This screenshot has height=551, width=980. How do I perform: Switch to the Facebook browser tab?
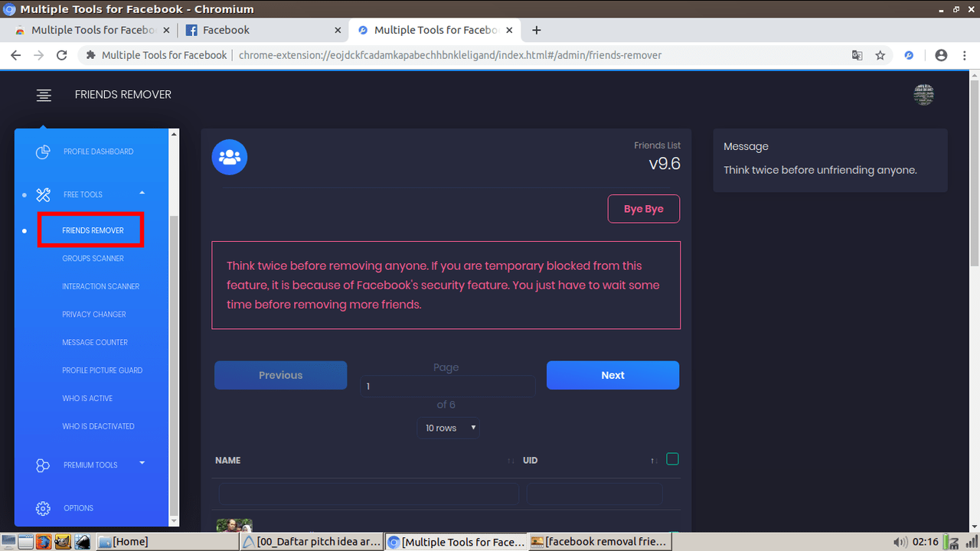click(x=263, y=30)
